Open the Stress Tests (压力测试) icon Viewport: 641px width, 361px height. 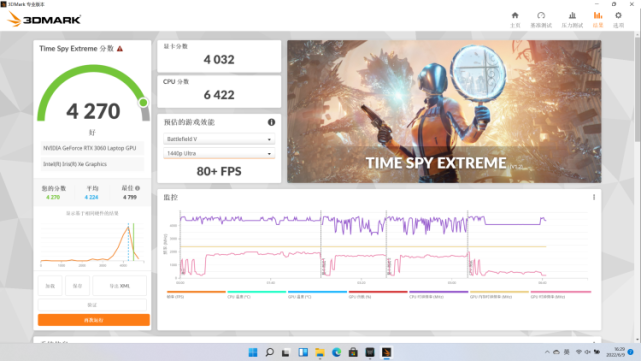pos(572,19)
